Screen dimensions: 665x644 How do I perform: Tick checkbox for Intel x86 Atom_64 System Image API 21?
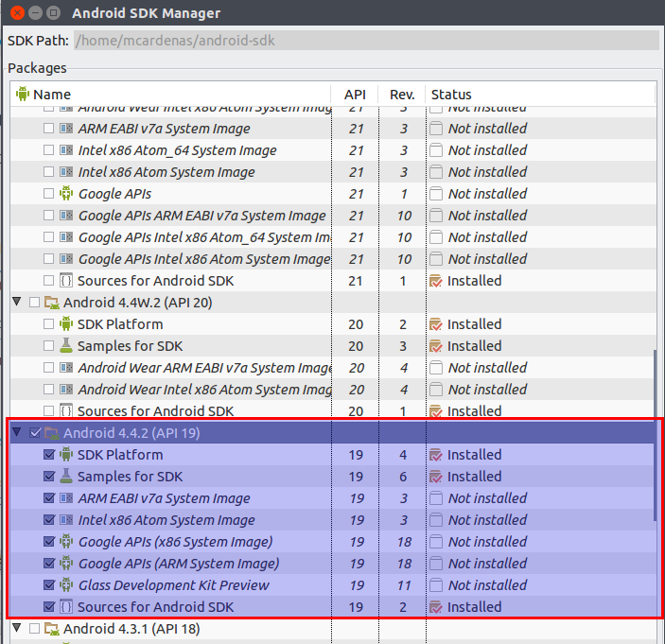(x=49, y=150)
